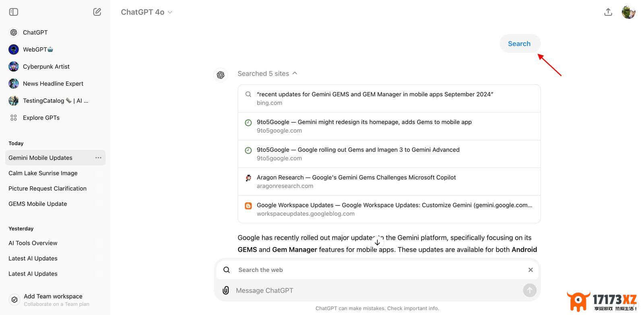Click the magnifier icon in the bing.com result

248,94
